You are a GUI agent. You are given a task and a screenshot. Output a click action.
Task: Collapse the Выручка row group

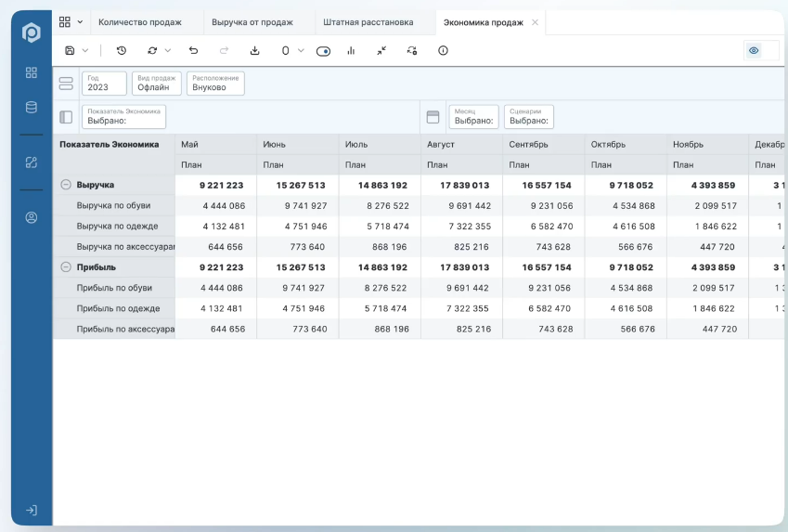(x=66, y=185)
